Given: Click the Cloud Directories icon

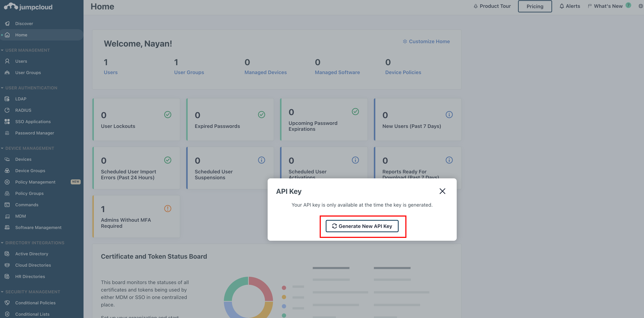Looking at the screenshot, I should [x=7, y=265].
